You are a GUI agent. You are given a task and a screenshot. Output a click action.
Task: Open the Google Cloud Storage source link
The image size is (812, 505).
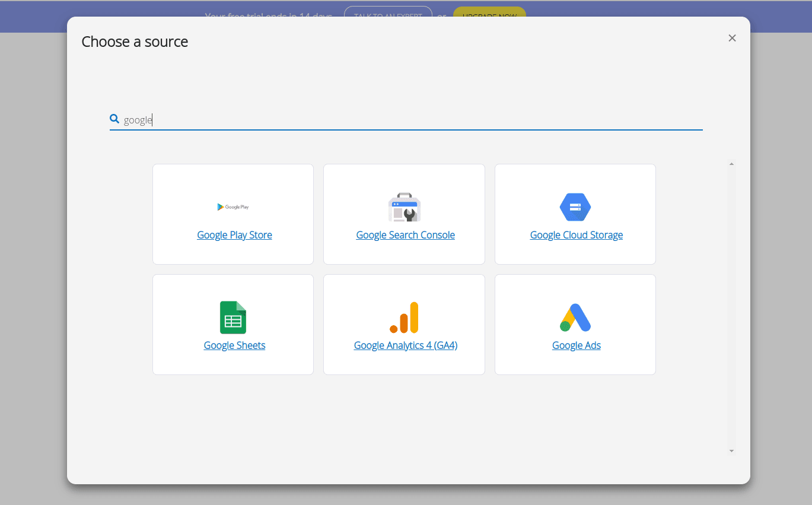576,234
